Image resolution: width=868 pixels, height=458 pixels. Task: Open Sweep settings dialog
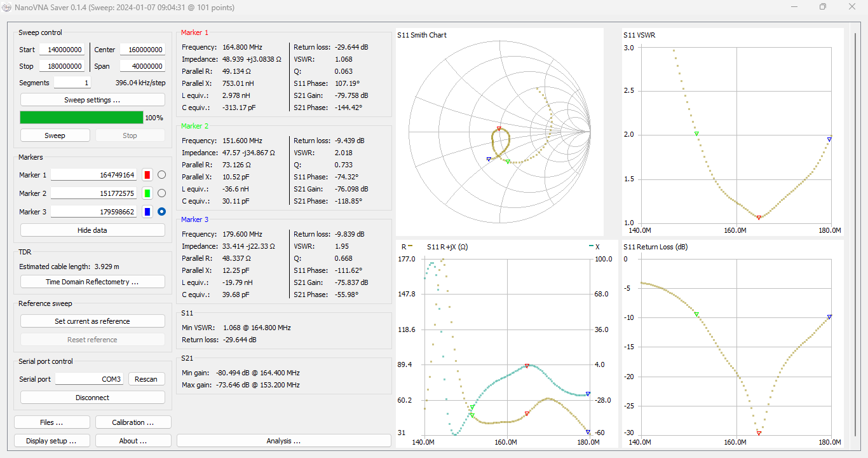pyautogui.click(x=92, y=100)
